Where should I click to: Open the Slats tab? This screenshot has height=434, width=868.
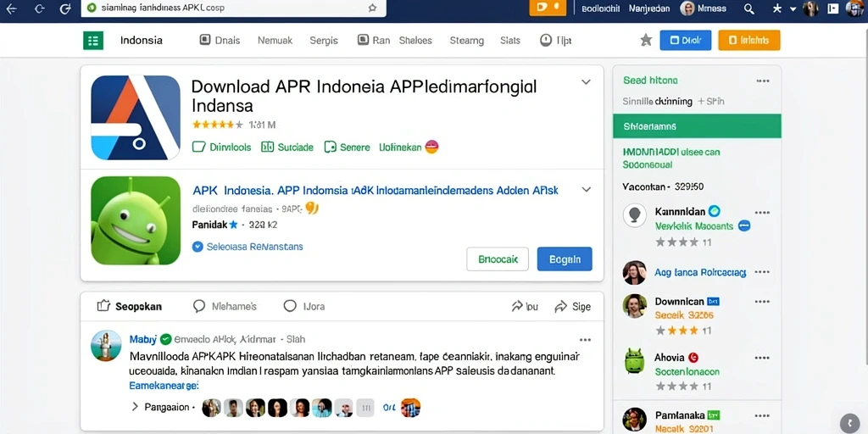tap(509, 41)
